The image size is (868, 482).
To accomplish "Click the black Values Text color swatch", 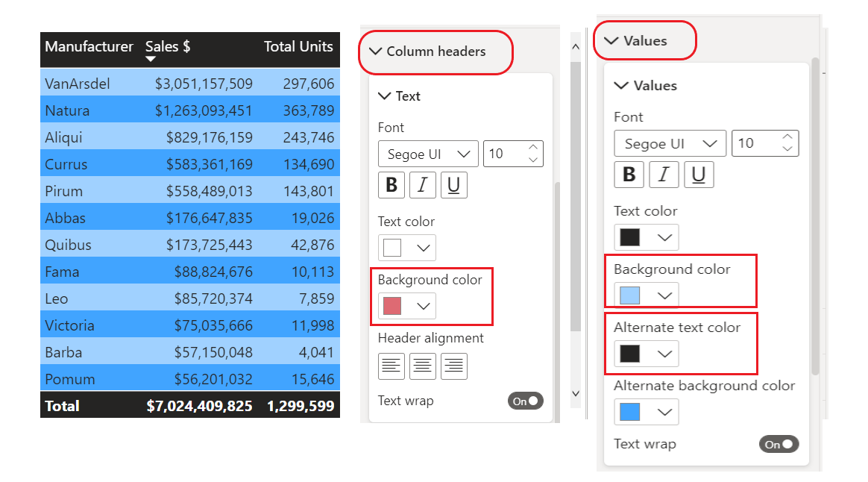I will tap(630, 237).
